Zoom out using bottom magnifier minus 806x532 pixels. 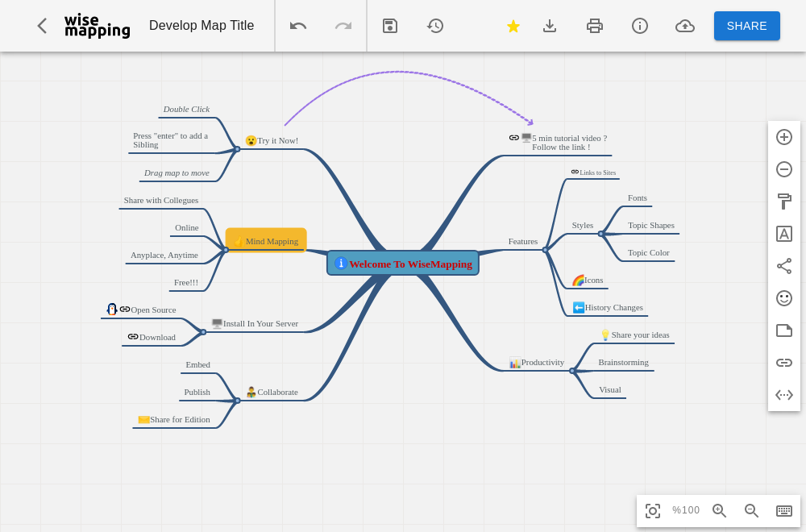point(751,510)
